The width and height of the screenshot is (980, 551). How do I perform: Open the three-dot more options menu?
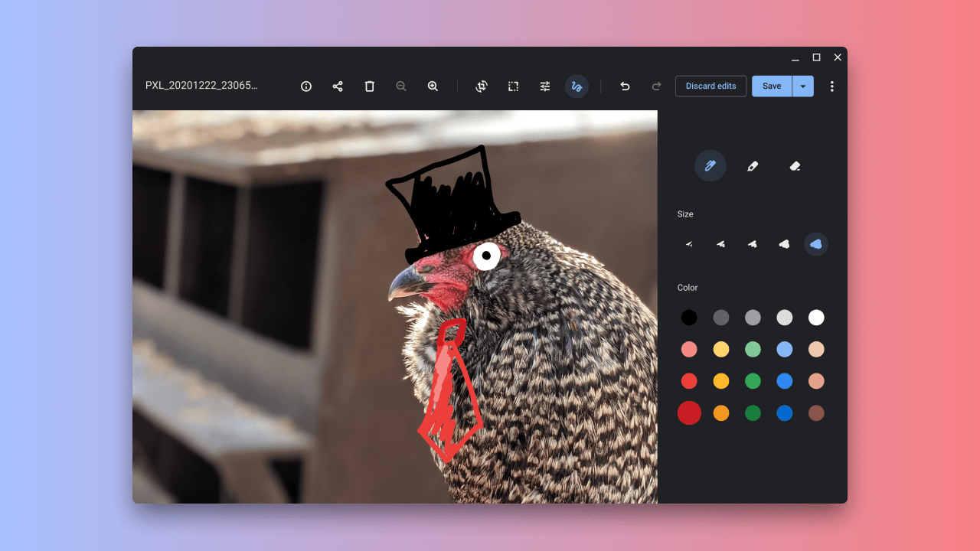[x=832, y=86]
